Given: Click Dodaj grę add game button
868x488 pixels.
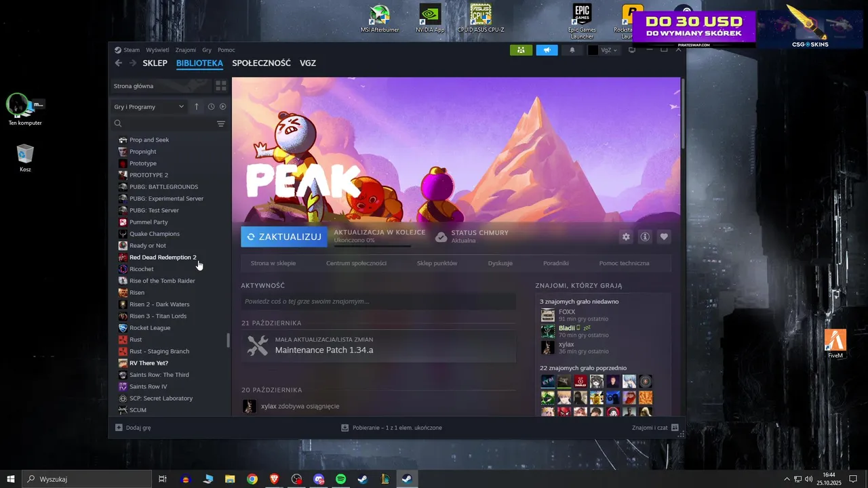Looking at the screenshot, I should pyautogui.click(x=133, y=428).
